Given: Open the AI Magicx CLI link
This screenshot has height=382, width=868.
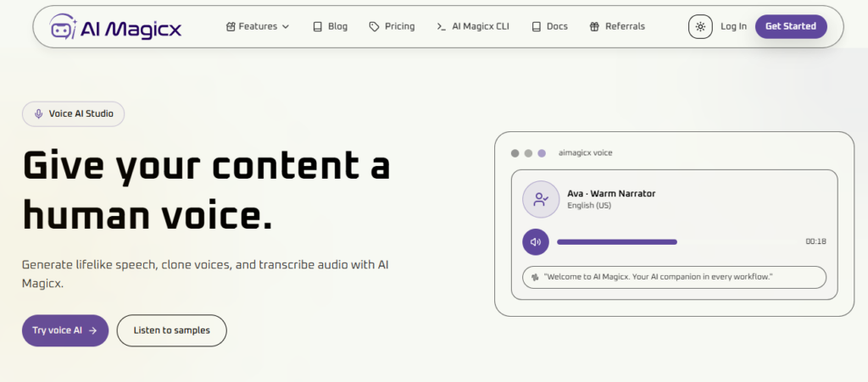Looking at the screenshot, I should pyautogui.click(x=473, y=26).
